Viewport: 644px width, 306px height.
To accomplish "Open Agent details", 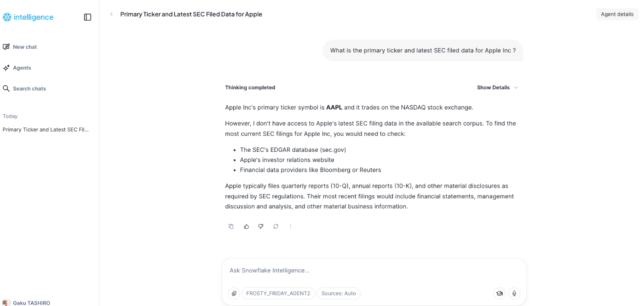I will tap(617, 14).
